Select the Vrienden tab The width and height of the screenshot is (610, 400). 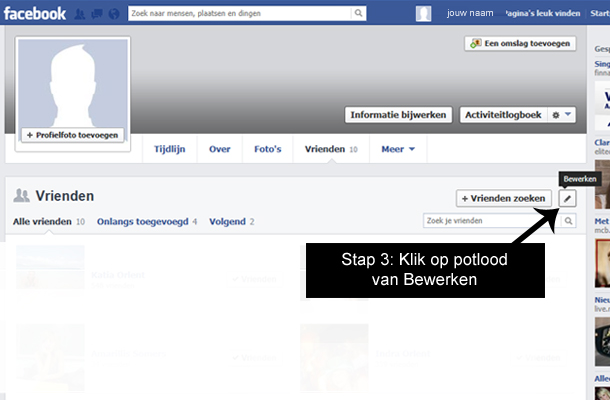331,149
